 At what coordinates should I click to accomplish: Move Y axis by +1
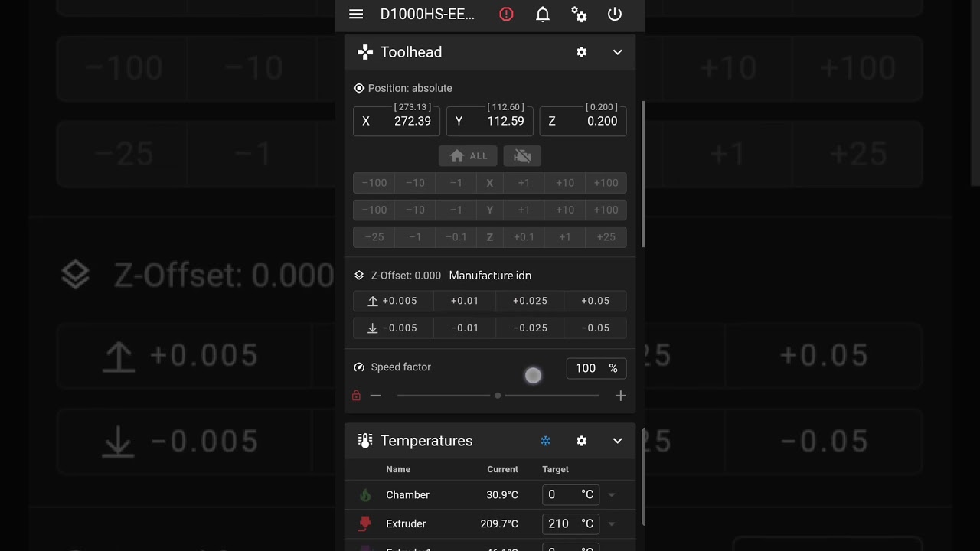524,210
